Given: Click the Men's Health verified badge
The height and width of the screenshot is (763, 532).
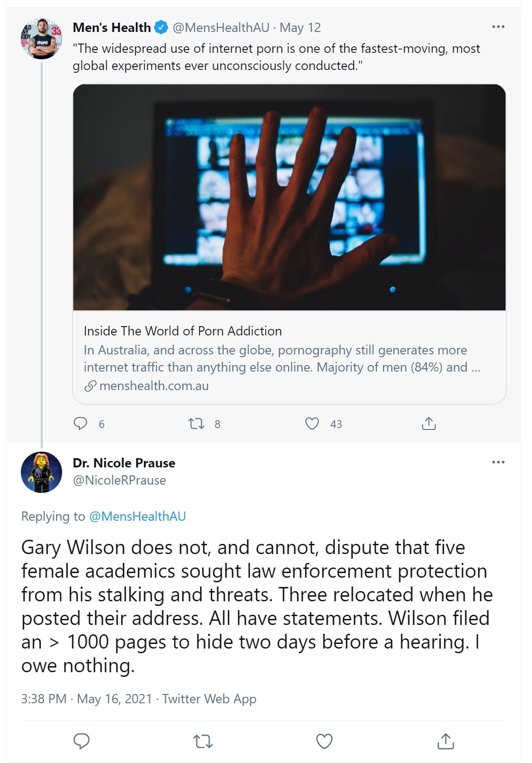Looking at the screenshot, I should pyautogui.click(x=161, y=28).
